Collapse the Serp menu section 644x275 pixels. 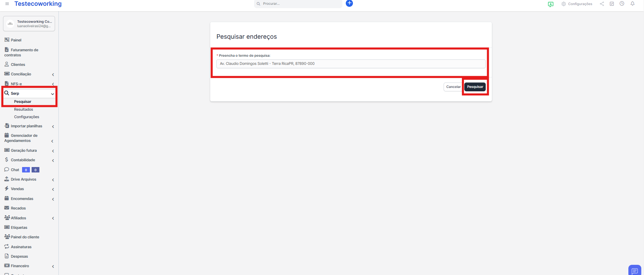52,94
